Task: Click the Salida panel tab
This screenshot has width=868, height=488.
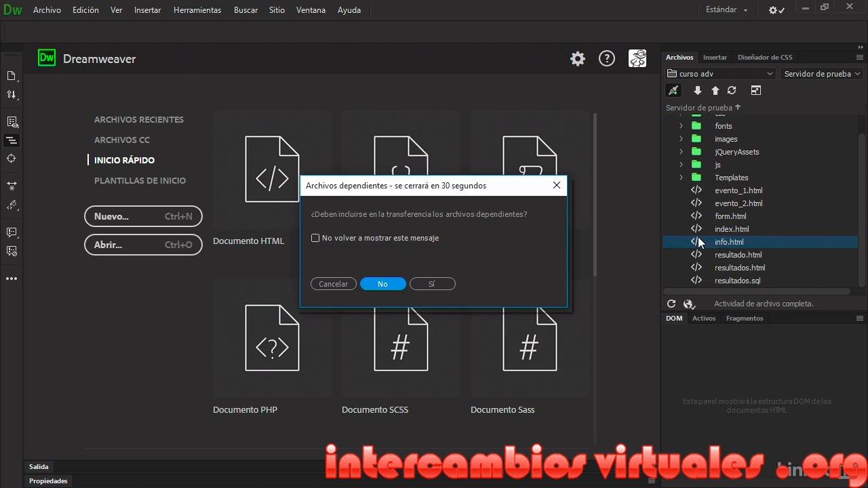Action: tap(39, 467)
